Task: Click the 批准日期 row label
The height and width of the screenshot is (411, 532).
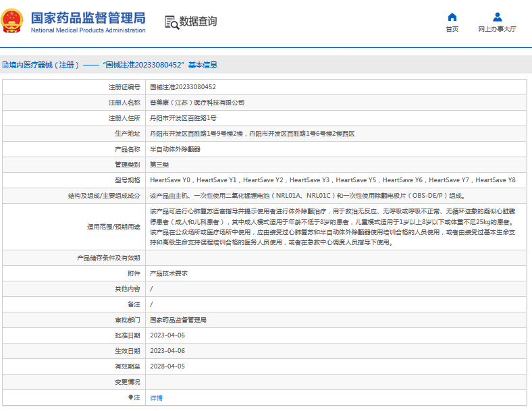Action: (127, 335)
